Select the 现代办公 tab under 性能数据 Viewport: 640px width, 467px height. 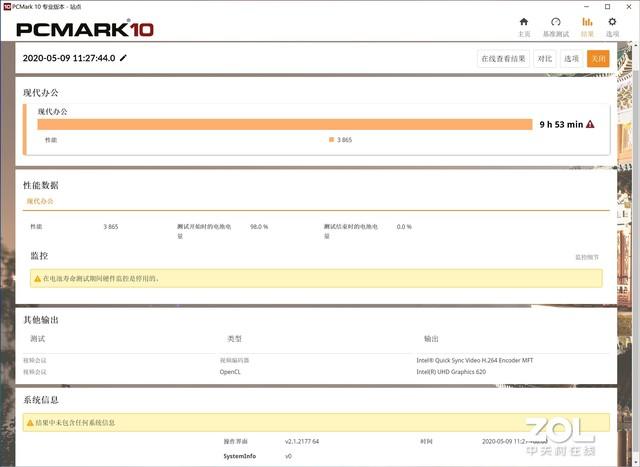(40, 201)
